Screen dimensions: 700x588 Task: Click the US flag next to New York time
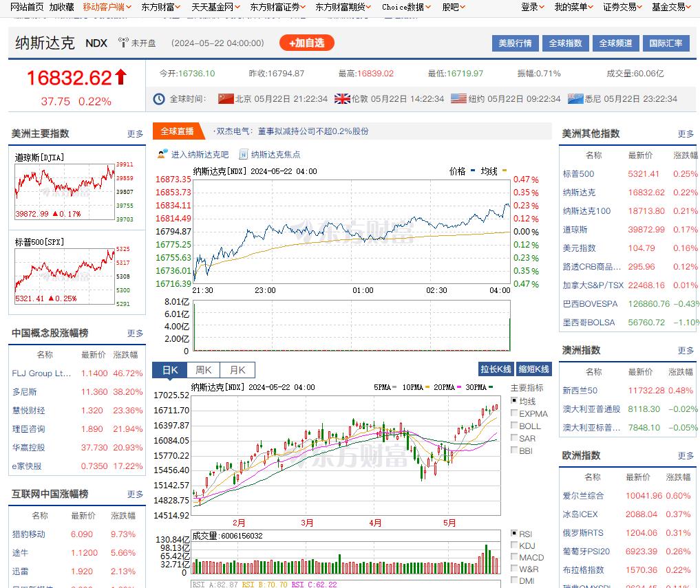458,98
